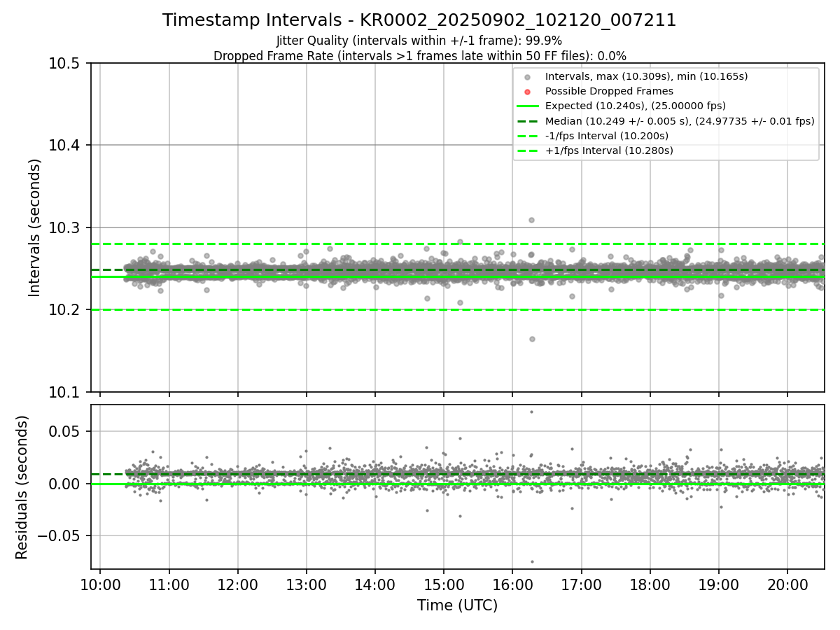
Task: Click legend entry 'Possible Dropped Frames'
Action: coord(609,91)
